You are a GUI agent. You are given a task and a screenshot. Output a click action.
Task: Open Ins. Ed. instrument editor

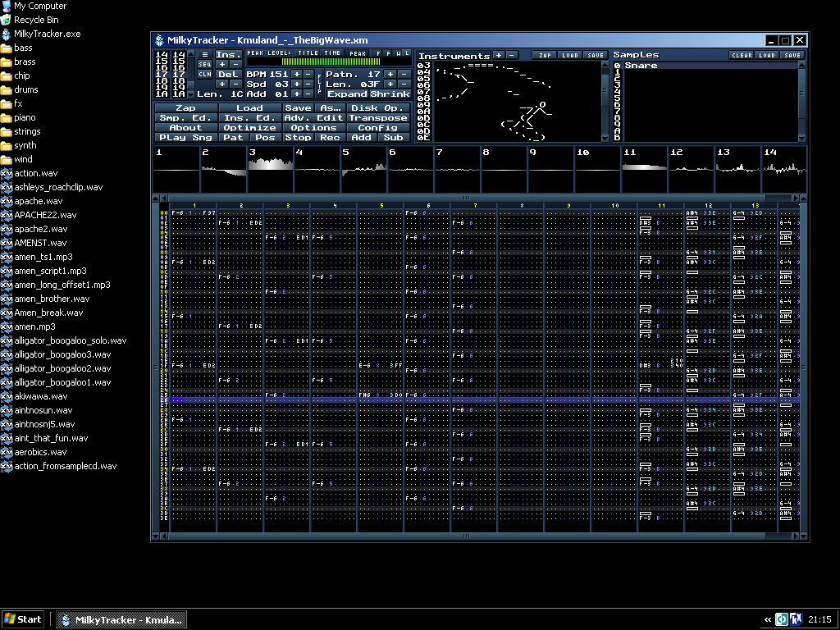pyautogui.click(x=249, y=118)
